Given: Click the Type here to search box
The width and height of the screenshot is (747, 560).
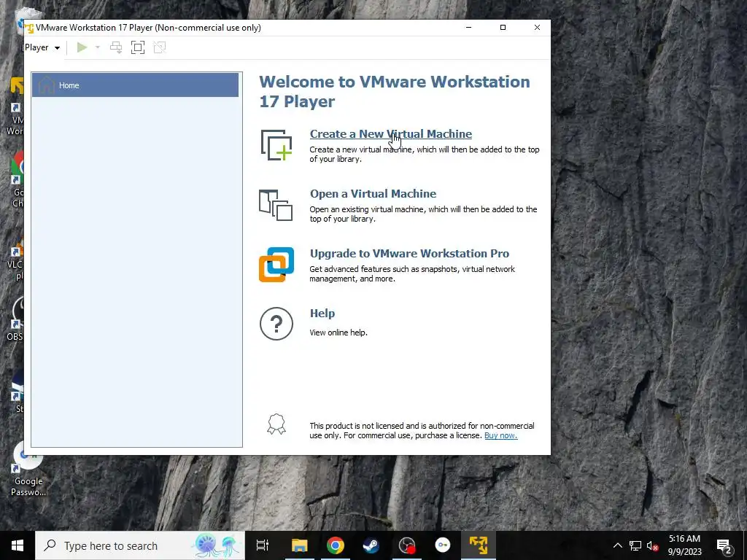Looking at the screenshot, I should [140, 545].
